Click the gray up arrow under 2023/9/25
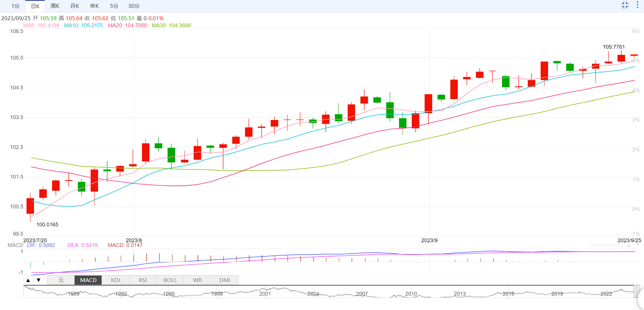Viewport: 644px width, 310px height. tap(628, 245)
